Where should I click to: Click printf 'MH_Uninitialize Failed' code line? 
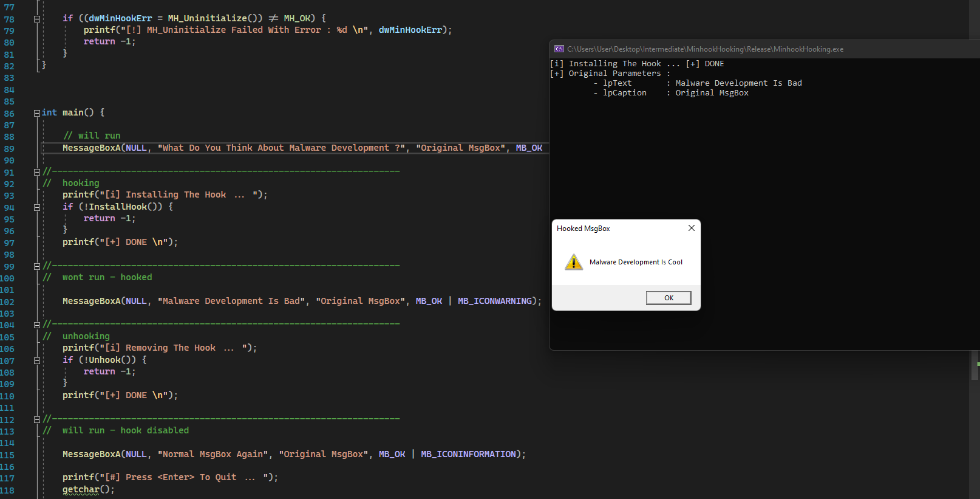pos(268,30)
